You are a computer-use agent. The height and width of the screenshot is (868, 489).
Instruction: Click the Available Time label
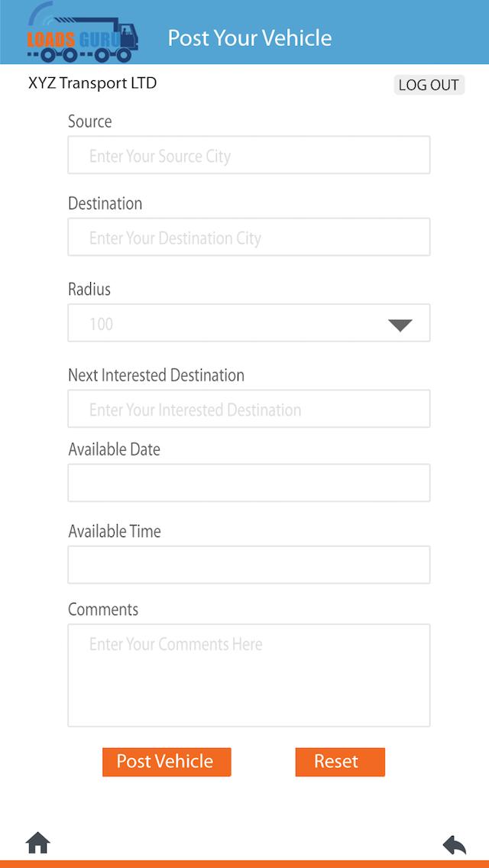[115, 531]
